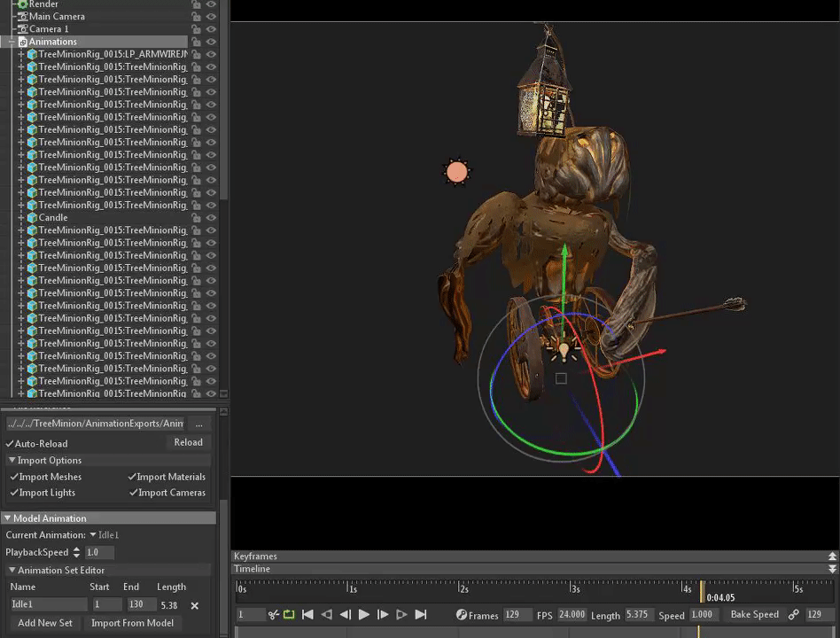Collapse the Animations tree node

pos(12,42)
